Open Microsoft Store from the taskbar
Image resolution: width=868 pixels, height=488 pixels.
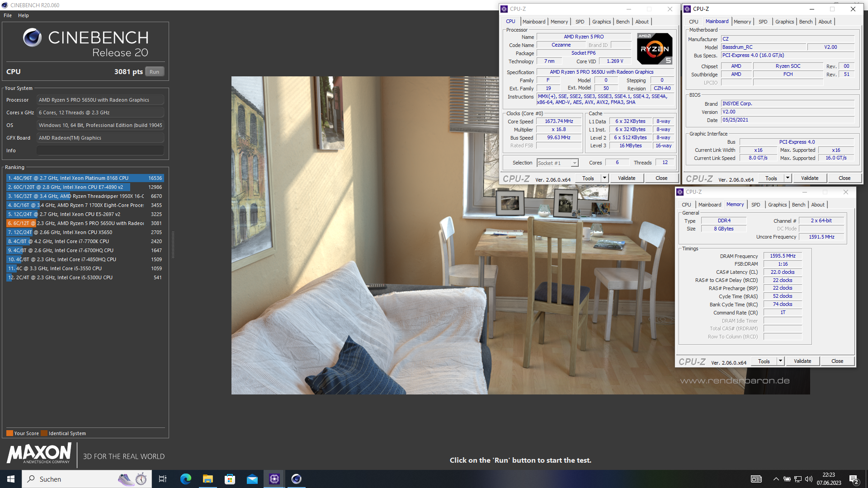[230, 479]
